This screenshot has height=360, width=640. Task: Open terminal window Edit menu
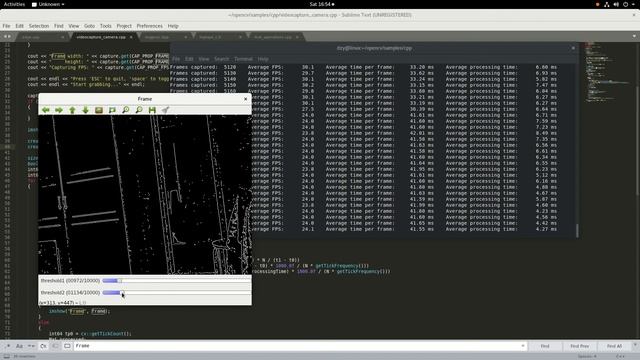pyautogui.click(x=189, y=59)
